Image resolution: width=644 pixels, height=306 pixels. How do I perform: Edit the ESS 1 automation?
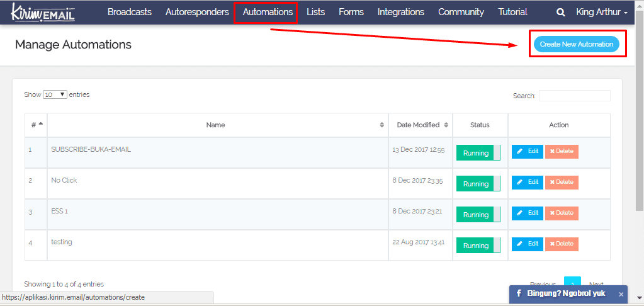coord(527,213)
